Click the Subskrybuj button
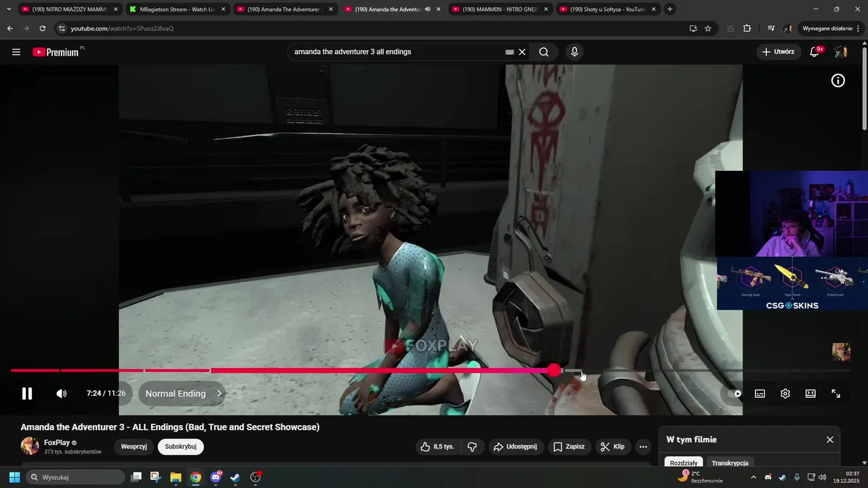Image resolution: width=868 pixels, height=488 pixels. click(180, 447)
